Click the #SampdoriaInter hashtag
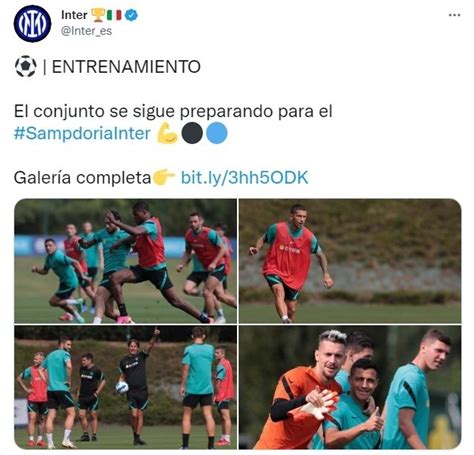The width and height of the screenshot is (474, 455). click(82, 133)
